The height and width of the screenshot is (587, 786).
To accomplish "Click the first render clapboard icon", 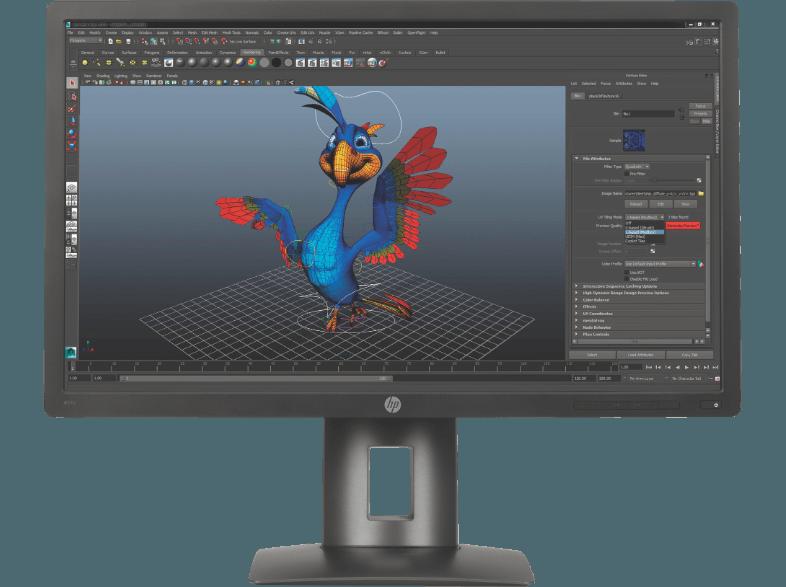I will [x=300, y=63].
